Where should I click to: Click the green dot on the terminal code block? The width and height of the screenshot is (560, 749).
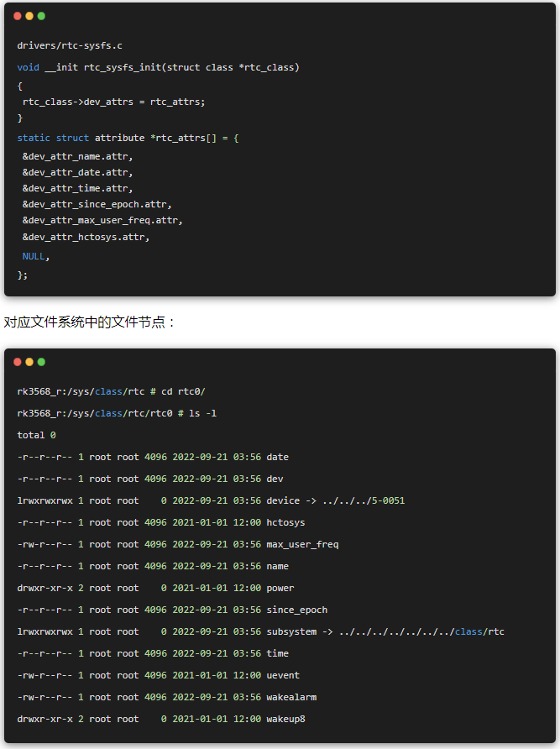[x=41, y=362]
